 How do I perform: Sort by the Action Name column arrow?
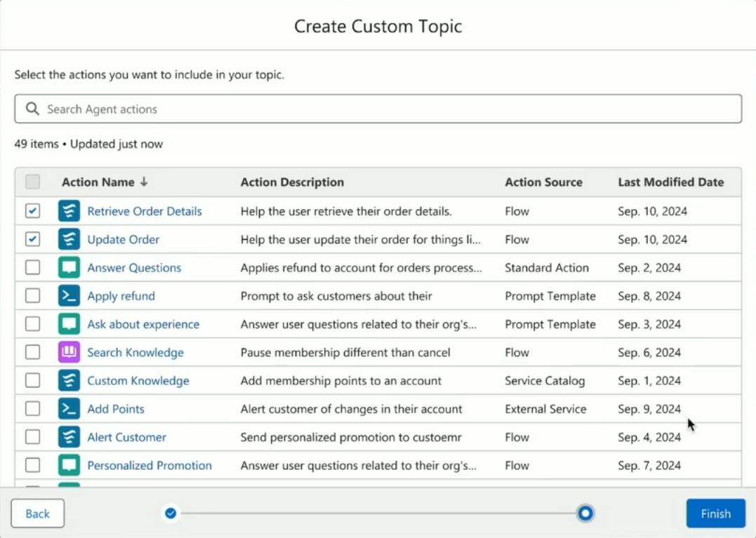click(144, 182)
